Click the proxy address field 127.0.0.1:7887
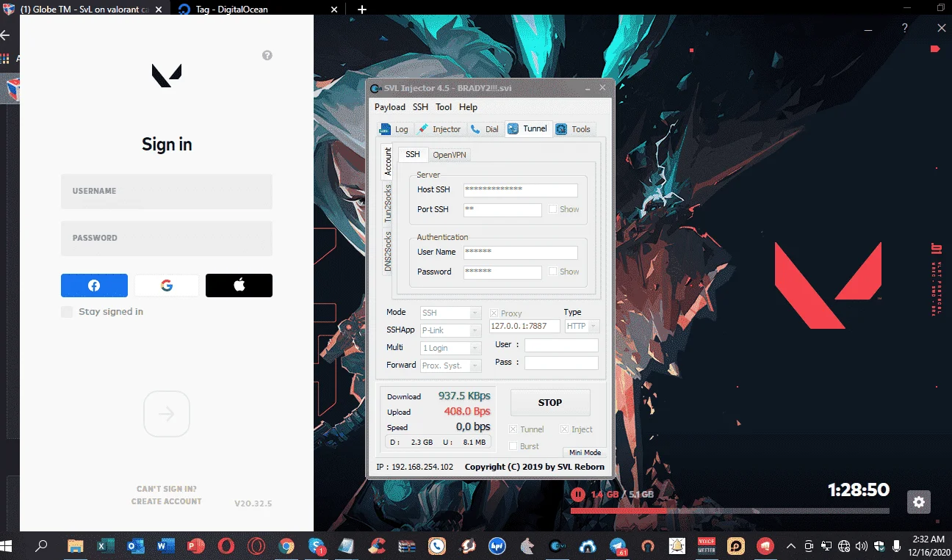The image size is (952, 560). [x=524, y=327]
